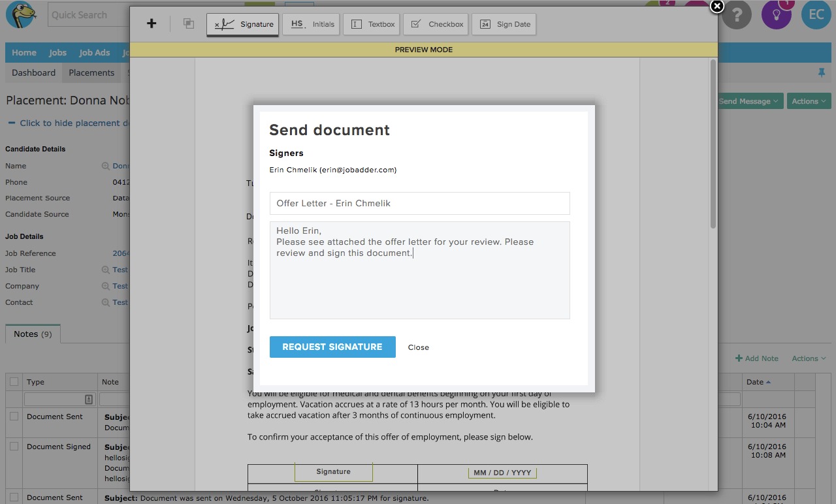Sort the notes by the Date column

coord(758,382)
